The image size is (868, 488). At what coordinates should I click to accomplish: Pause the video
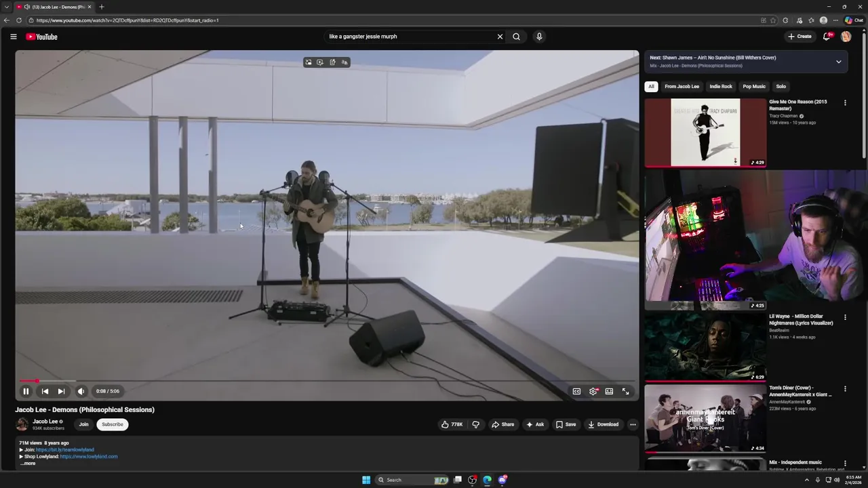[x=26, y=391]
